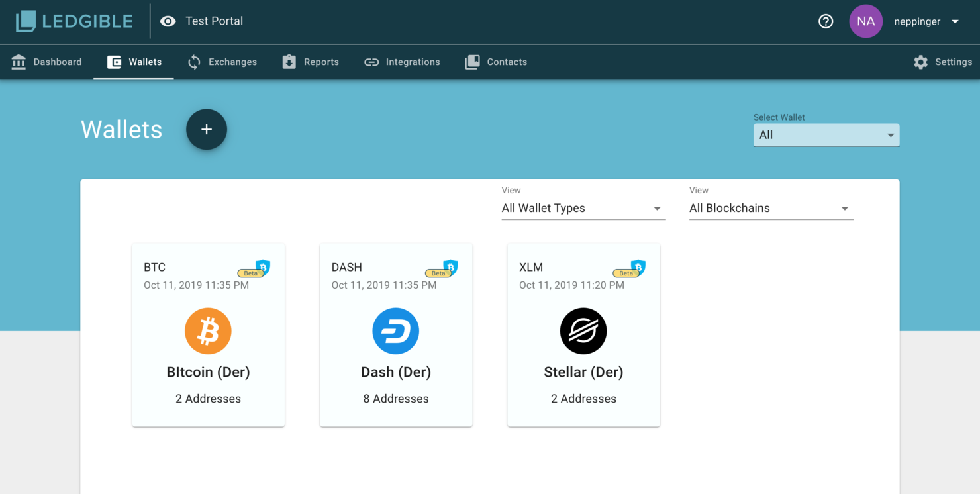Click the blue shield badge on BTC wallet
This screenshot has width=980, height=494.
(x=264, y=266)
